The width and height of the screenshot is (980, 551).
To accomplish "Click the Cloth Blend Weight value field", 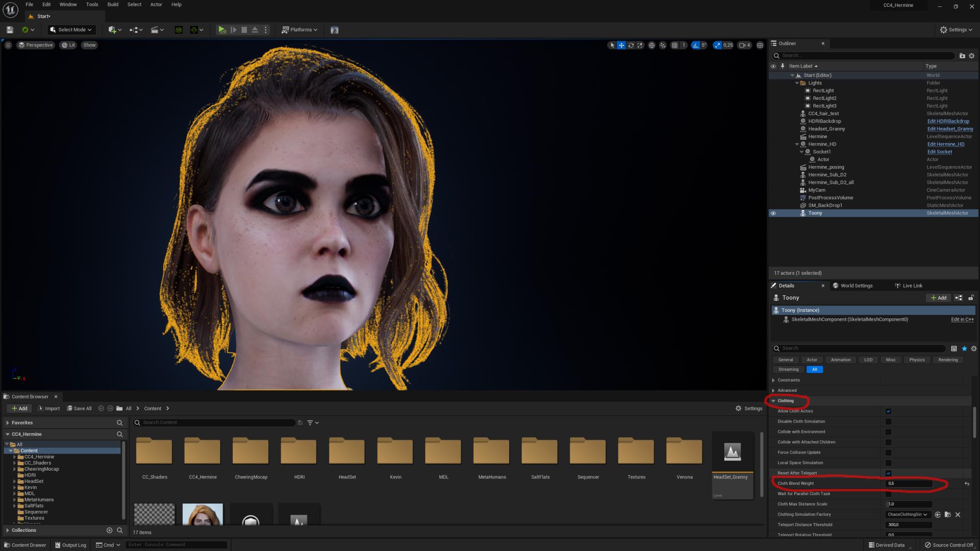I will 909,483.
